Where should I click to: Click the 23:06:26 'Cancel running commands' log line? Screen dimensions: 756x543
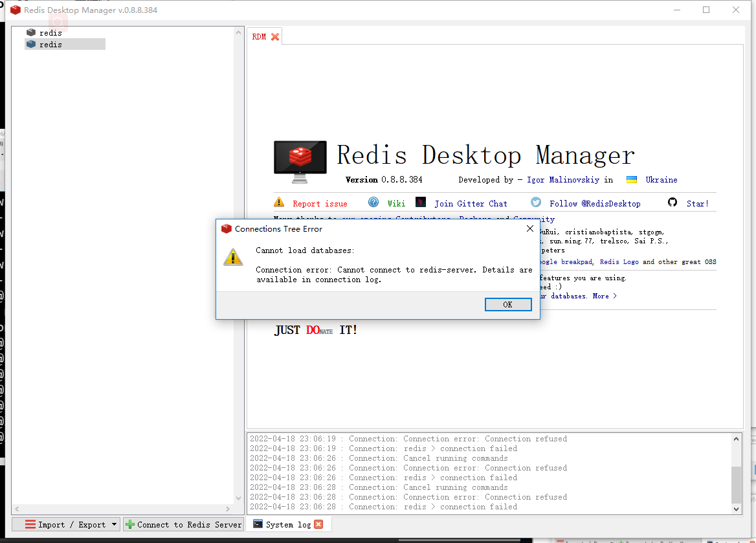[x=379, y=458]
